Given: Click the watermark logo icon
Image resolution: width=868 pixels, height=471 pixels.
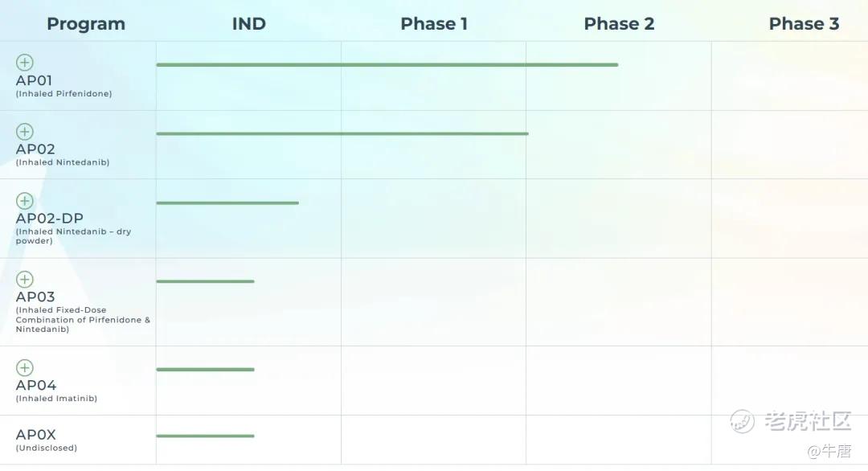Looking at the screenshot, I should coord(742,422).
